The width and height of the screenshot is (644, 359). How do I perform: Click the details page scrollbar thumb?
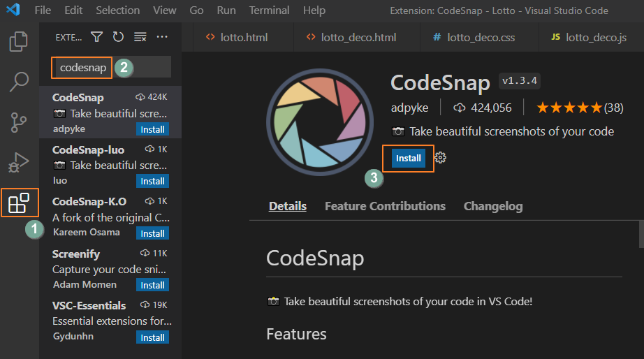click(641, 234)
